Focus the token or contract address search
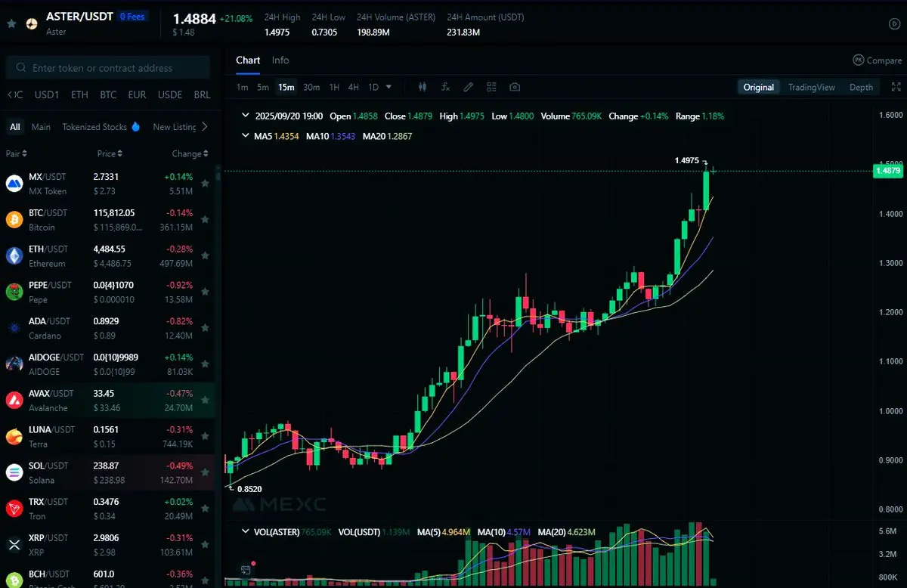Viewport: 907px width, 588px height. pos(108,68)
